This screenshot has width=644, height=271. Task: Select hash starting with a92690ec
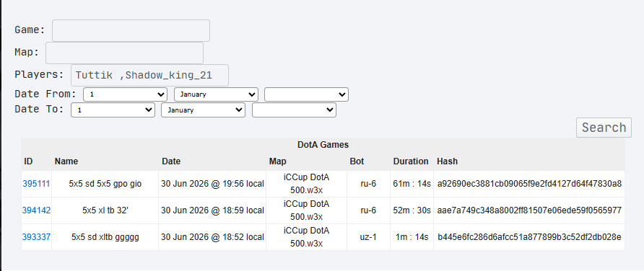pos(529,184)
